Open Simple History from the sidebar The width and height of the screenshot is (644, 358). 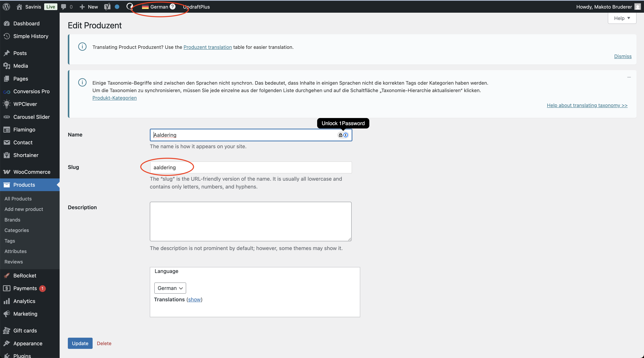coord(31,36)
